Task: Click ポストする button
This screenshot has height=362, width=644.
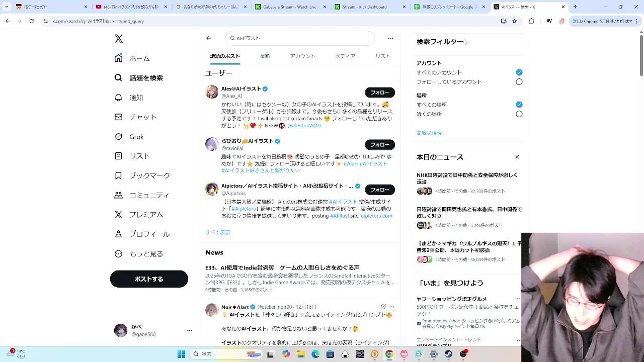Action: pos(149,279)
